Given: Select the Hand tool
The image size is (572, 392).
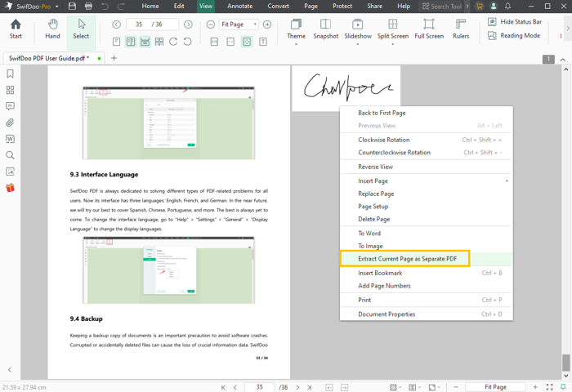Looking at the screenshot, I should point(52,29).
